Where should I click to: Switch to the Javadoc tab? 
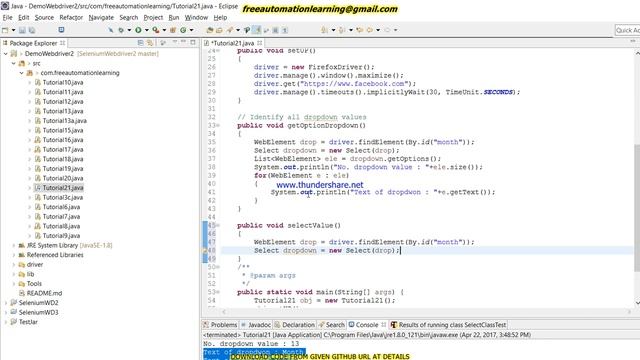[256, 325]
